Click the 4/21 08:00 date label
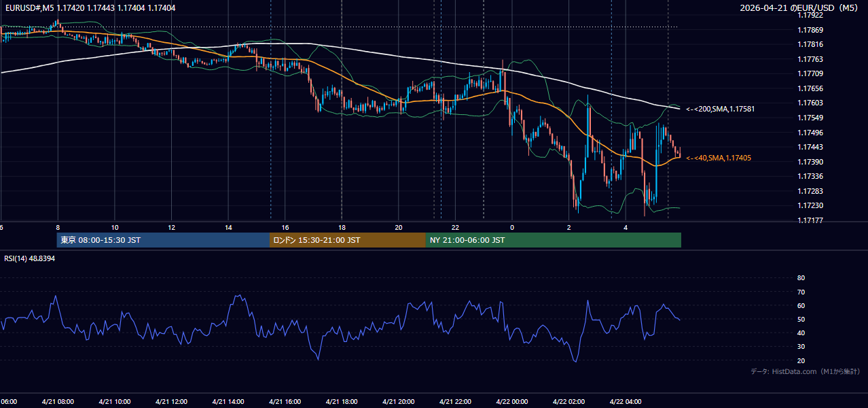 click(x=58, y=401)
